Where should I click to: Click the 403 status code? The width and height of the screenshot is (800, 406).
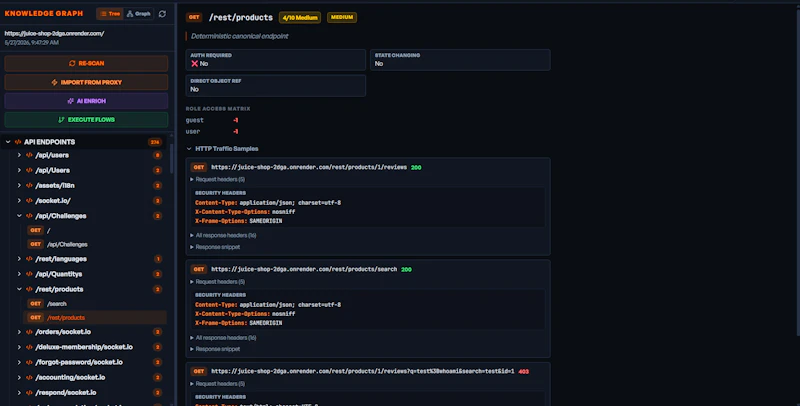(523, 371)
